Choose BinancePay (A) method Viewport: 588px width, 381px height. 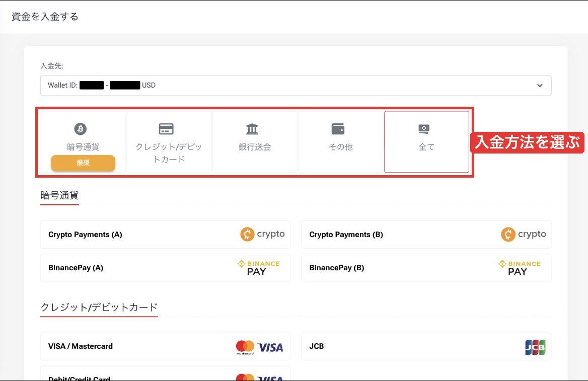165,268
